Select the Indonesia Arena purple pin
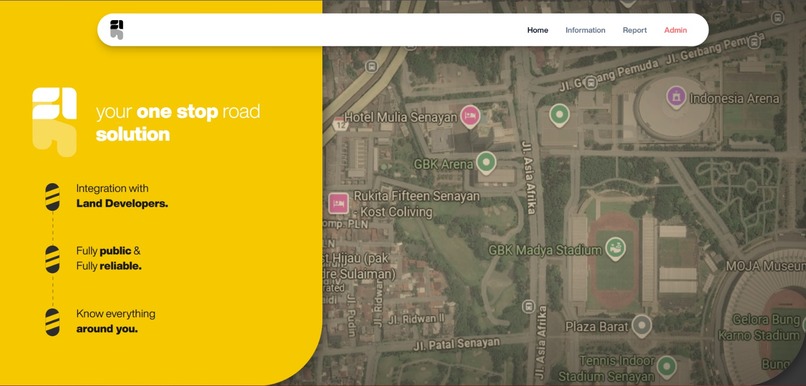The image size is (806, 386). pos(676,97)
